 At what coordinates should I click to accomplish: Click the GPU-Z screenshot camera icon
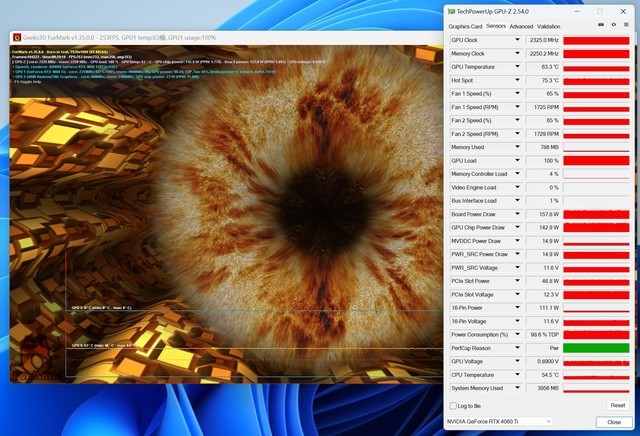tap(599, 25)
